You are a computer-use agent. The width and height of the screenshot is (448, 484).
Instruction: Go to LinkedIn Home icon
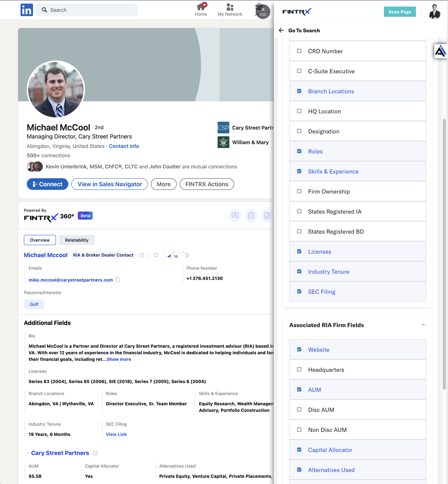tap(201, 7)
